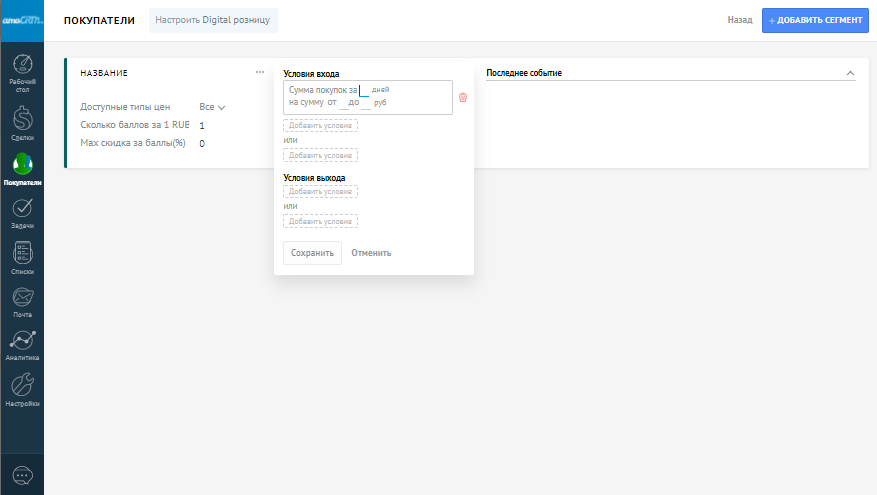Go to Сделки in the sidebar
This screenshot has height=495, width=877.
[21, 120]
